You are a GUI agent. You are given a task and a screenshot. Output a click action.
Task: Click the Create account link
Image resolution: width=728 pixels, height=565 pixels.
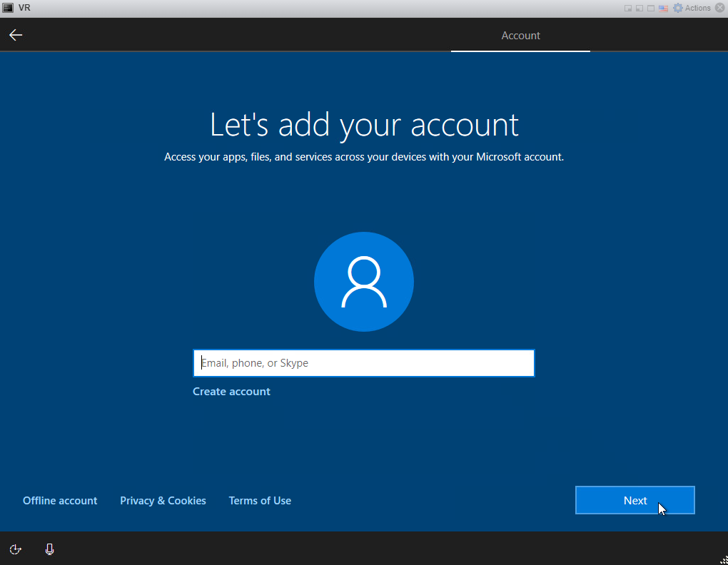(x=231, y=392)
